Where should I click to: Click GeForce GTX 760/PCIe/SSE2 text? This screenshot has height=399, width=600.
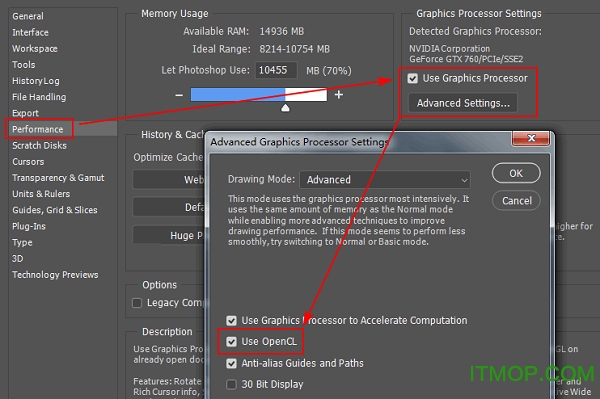(x=466, y=59)
